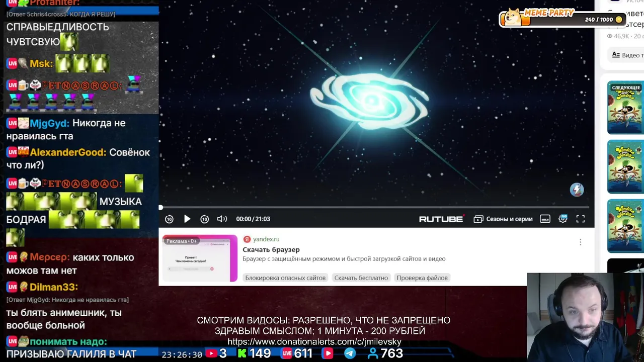
Task: Click the Telegram icon in stats bar
Action: (x=349, y=353)
